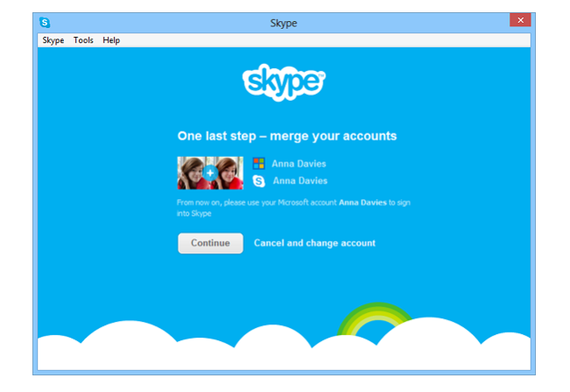Select the Microsoft account name Anna Davies
Image resolution: width=570 pixels, height=392 pixels.
tap(299, 164)
